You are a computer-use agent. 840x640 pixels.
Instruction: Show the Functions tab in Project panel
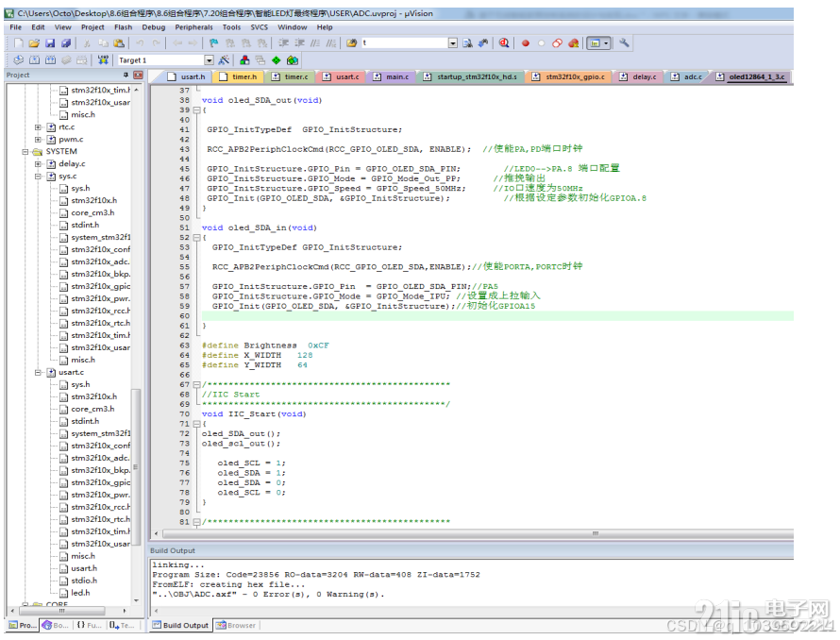pyautogui.click(x=90, y=626)
